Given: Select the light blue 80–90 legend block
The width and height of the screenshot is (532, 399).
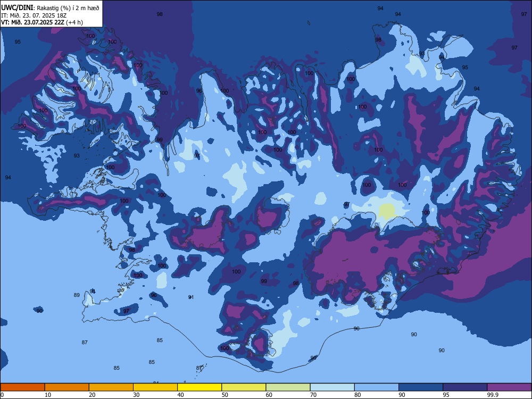Looking at the screenshot, I should point(377,387).
